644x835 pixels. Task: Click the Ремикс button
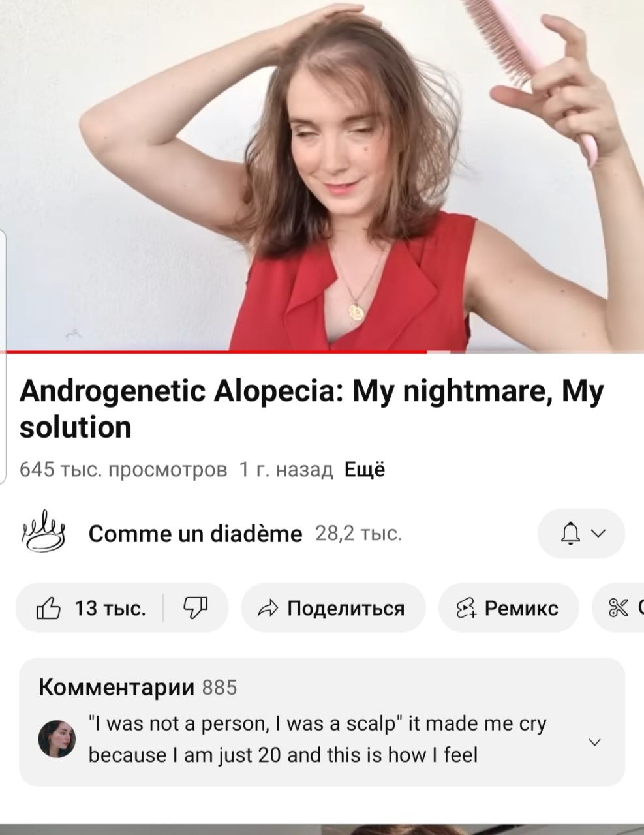click(508, 608)
